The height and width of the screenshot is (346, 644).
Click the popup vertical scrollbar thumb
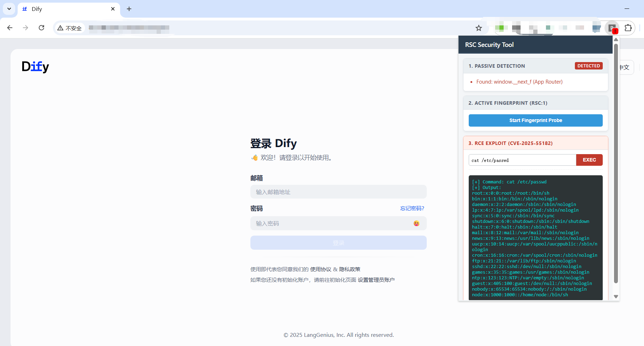[x=616, y=163]
